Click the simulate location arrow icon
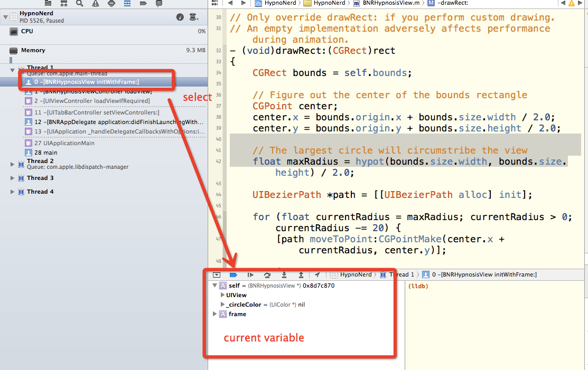588x370 pixels. coord(318,275)
